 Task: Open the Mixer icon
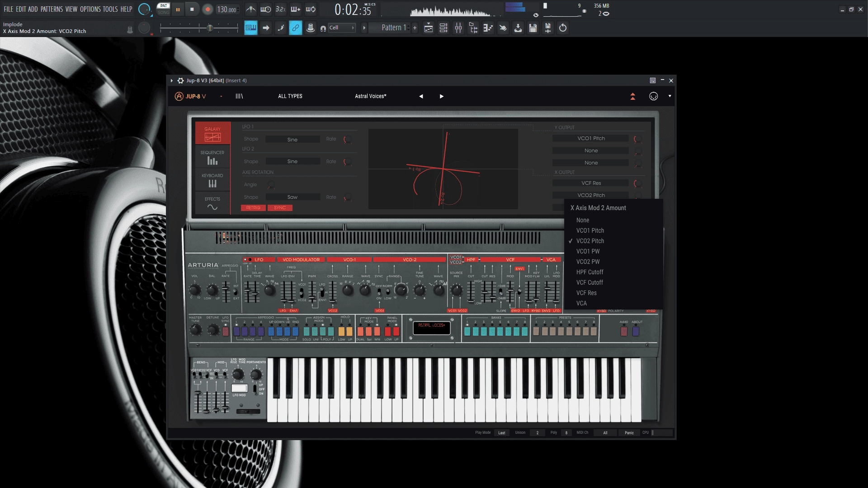[458, 28]
